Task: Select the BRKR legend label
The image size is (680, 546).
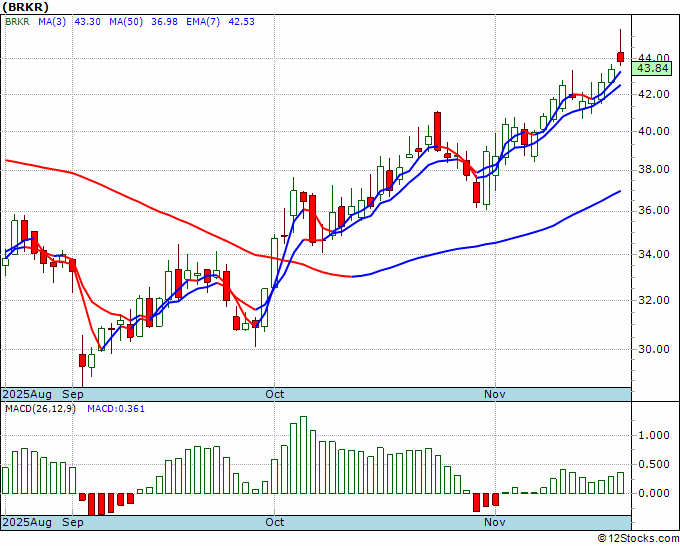Action: (x=17, y=22)
